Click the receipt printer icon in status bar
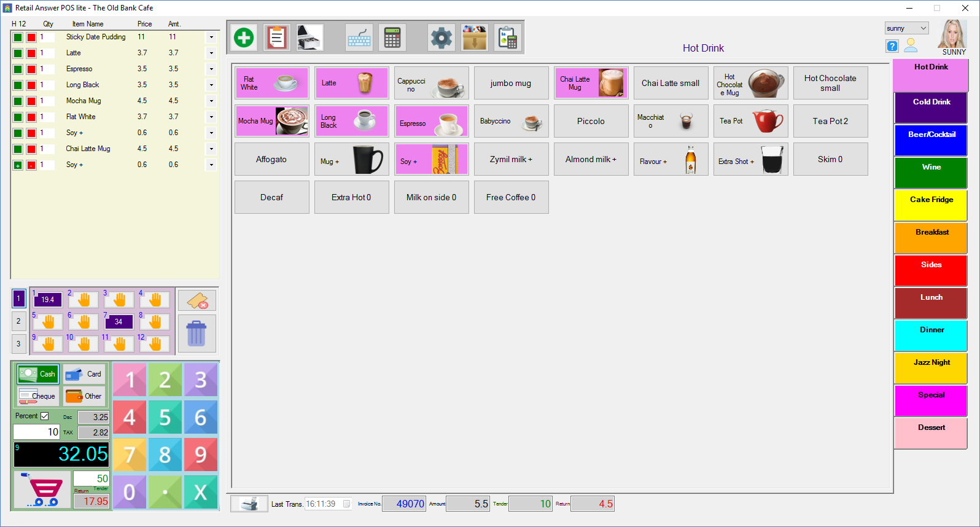 (x=249, y=504)
